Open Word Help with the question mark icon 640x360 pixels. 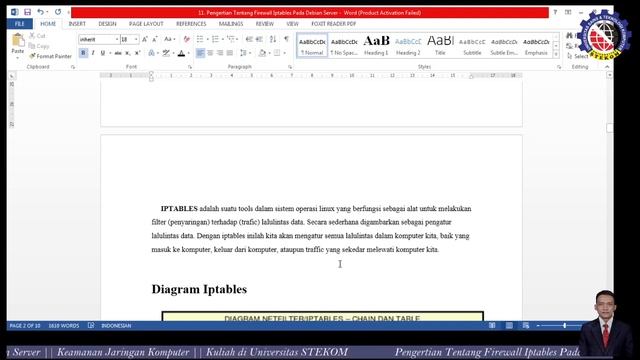point(555,12)
